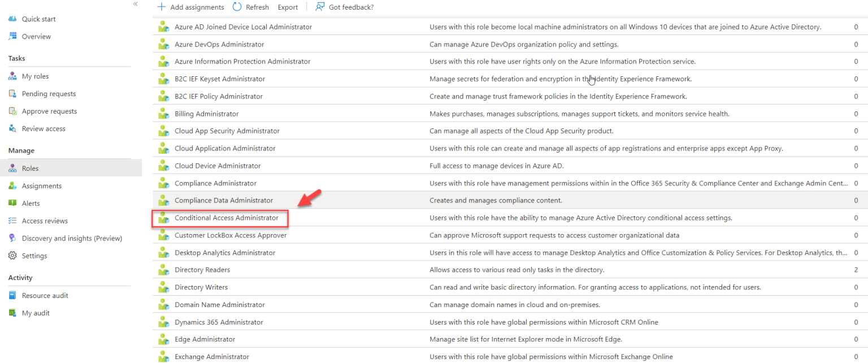Click the Add assignments button
The width and height of the screenshot is (868, 363).
pyautogui.click(x=190, y=7)
